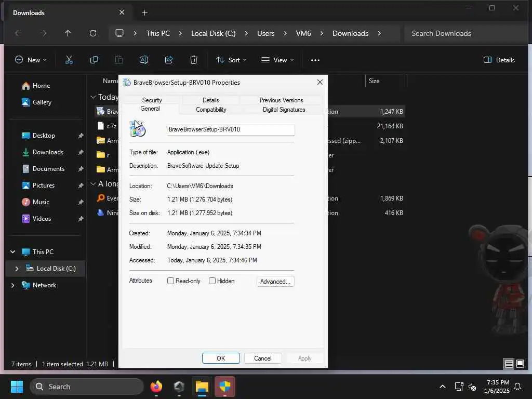Viewport: 532px width, 399px height.
Task: Switch to the Compatibility tab
Action: click(x=211, y=110)
